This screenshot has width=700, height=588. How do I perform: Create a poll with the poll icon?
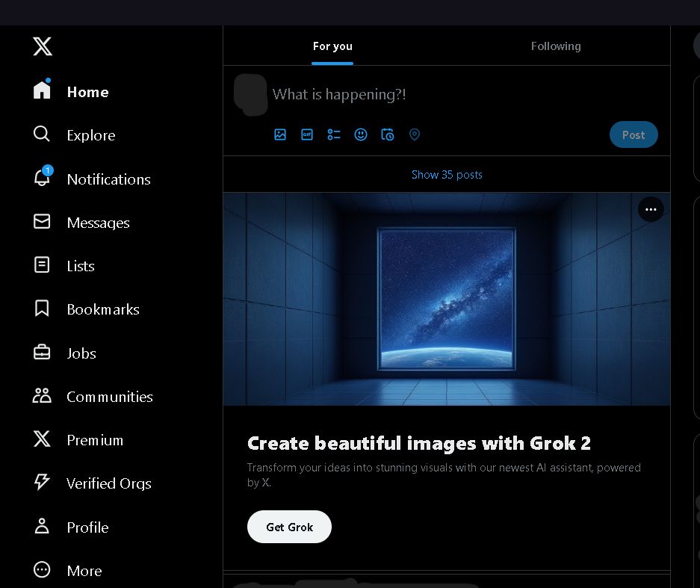coord(334,134)
